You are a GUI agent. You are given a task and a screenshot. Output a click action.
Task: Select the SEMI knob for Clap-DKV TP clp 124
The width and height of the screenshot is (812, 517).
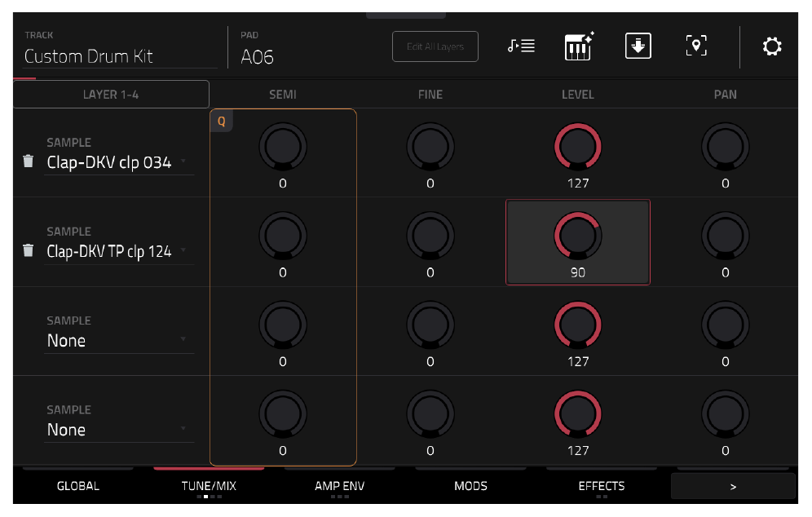click(283, 236)
